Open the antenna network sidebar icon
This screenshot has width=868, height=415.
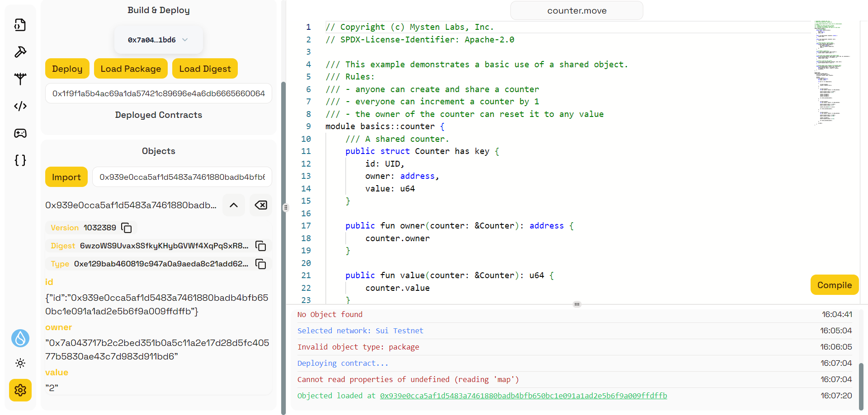coord(20,79)
